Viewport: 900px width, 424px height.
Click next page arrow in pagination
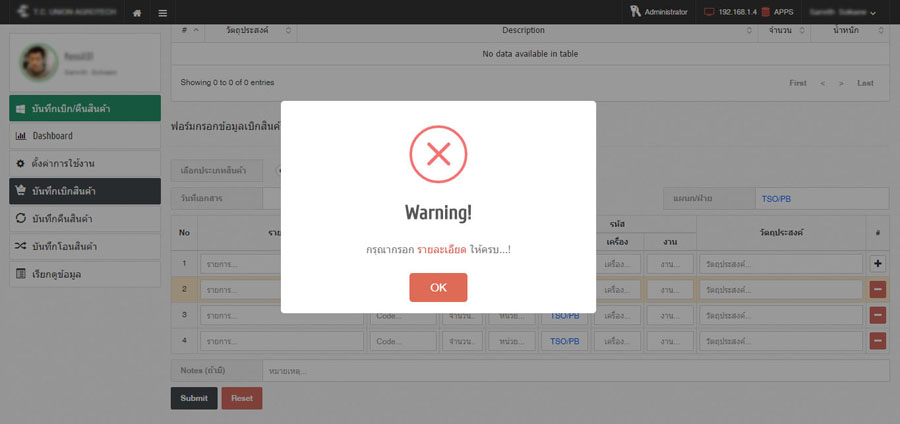[841, 83]
